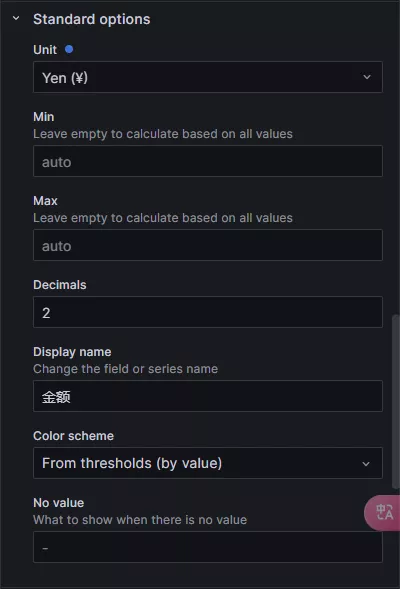This screenshot has height=589, width=400.
Task: Click the No value label
Action: [x=59, y=503]
